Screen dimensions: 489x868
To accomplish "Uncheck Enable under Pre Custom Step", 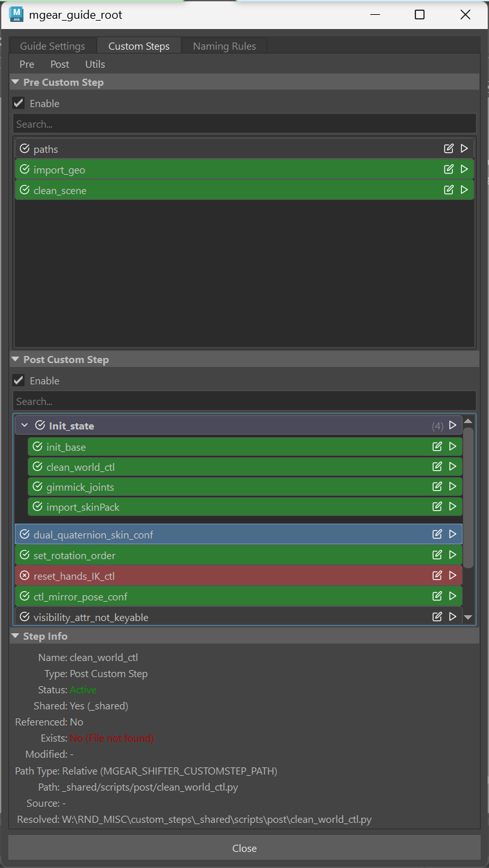I will tap(19, 103).
